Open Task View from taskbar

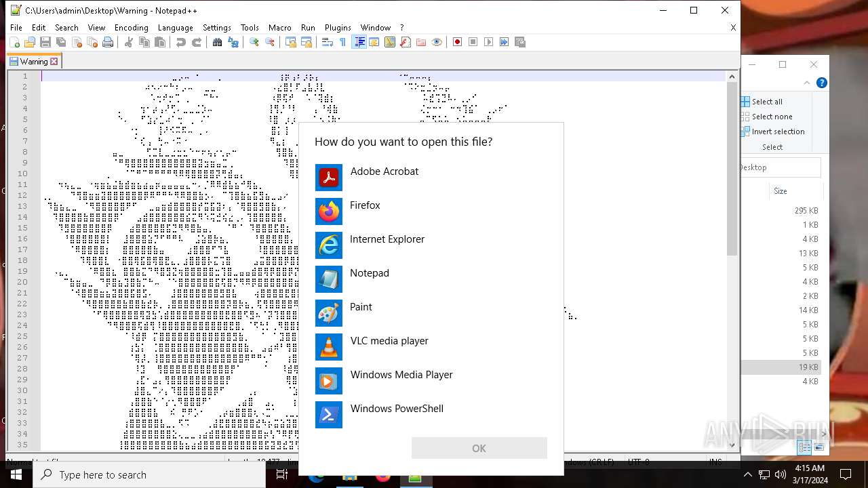coord(282,474)
